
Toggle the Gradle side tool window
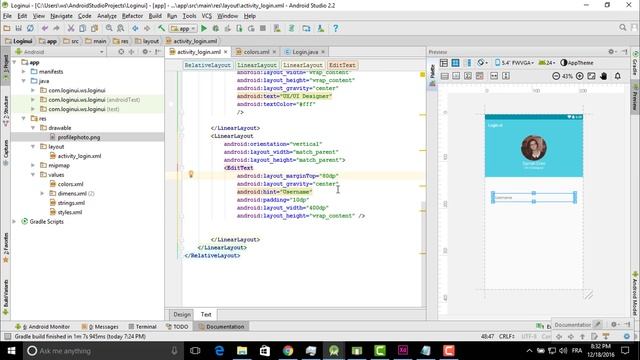(635, 63)
